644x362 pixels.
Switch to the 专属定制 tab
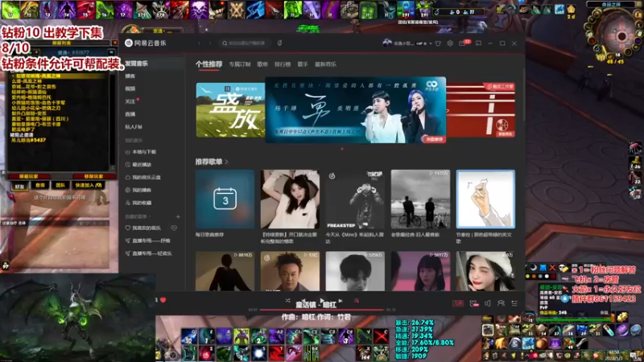(240, 64)
